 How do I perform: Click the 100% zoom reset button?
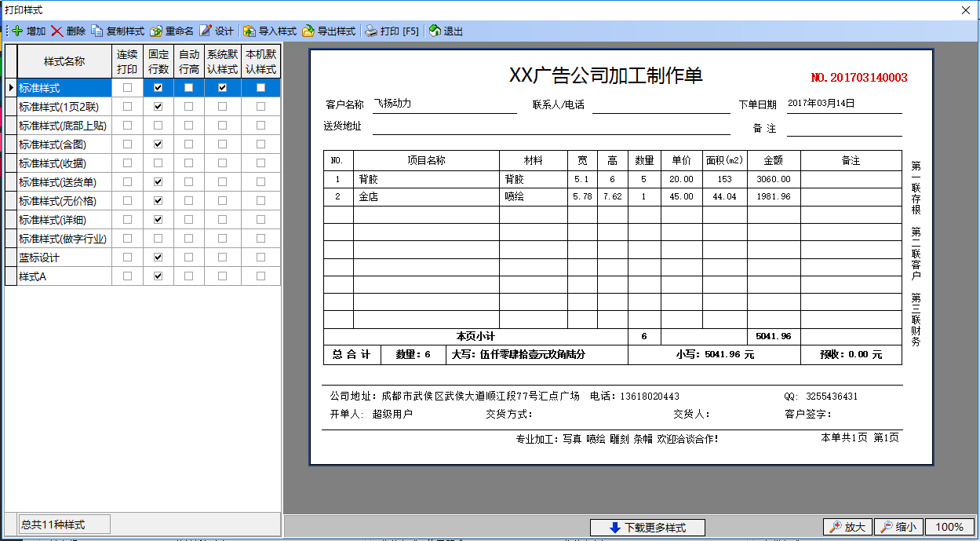click(x=949, y=528)
